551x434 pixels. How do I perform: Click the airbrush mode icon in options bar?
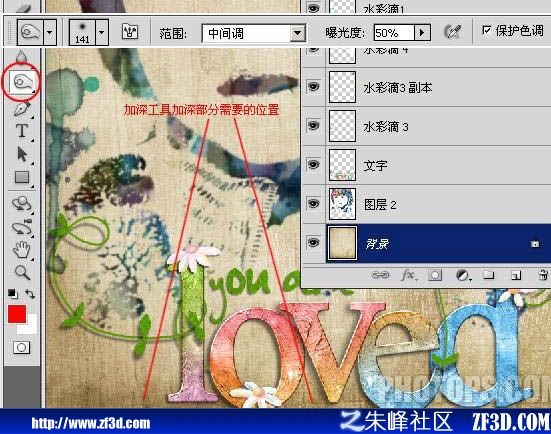(452, 32)
